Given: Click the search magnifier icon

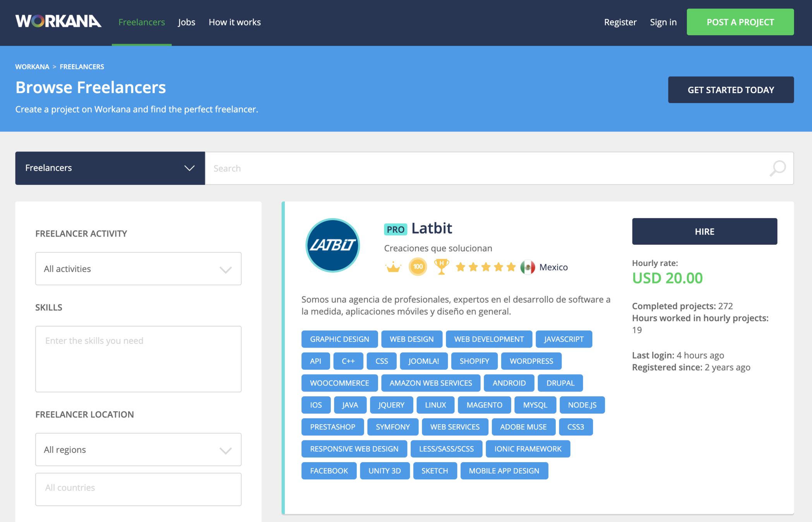Looking at the screenshot, I should point(778,168).
